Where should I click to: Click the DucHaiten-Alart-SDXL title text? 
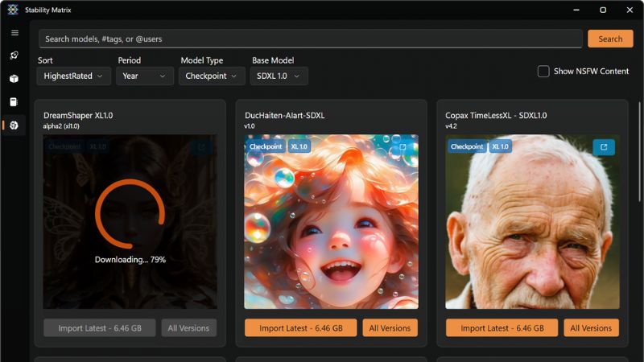pos(285,115)
